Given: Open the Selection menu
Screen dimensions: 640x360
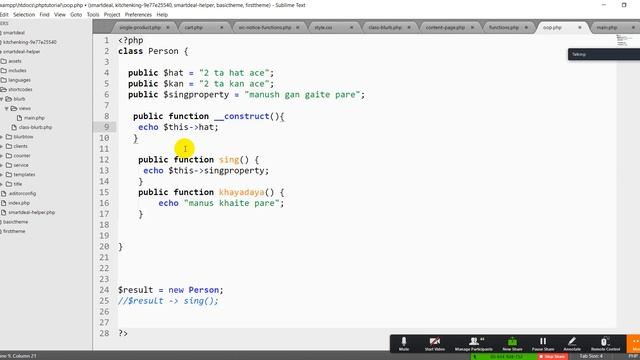Looking at the screenshot, I should (24, 15).
